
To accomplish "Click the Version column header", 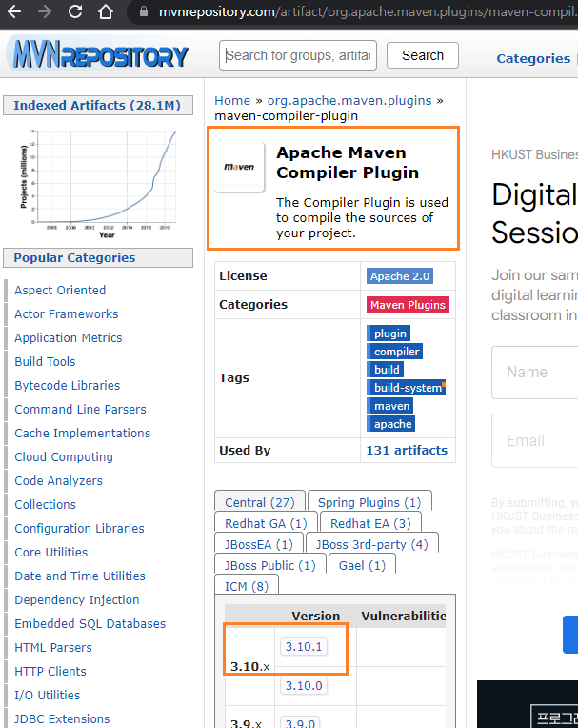I will [x=315, y=617].
